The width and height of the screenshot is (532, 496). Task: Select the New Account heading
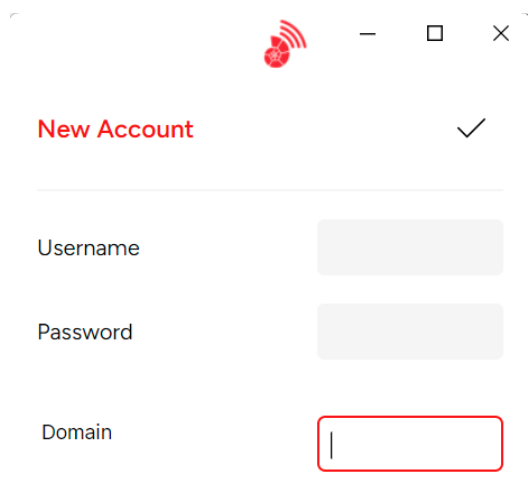[115, 129]
